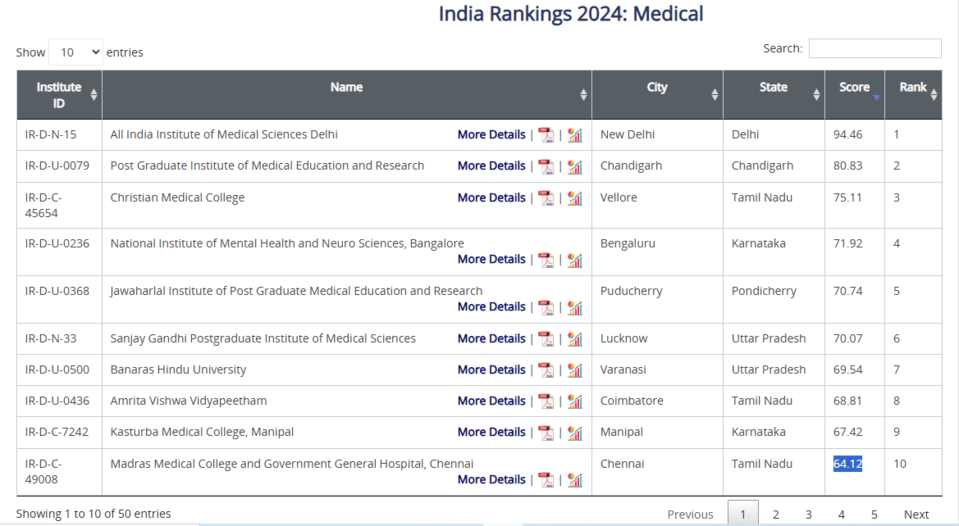Open More Details for AIIMS Delhi
Image resolution: width=959 pixels, height=526 pixels.
(x=492, y=135)
